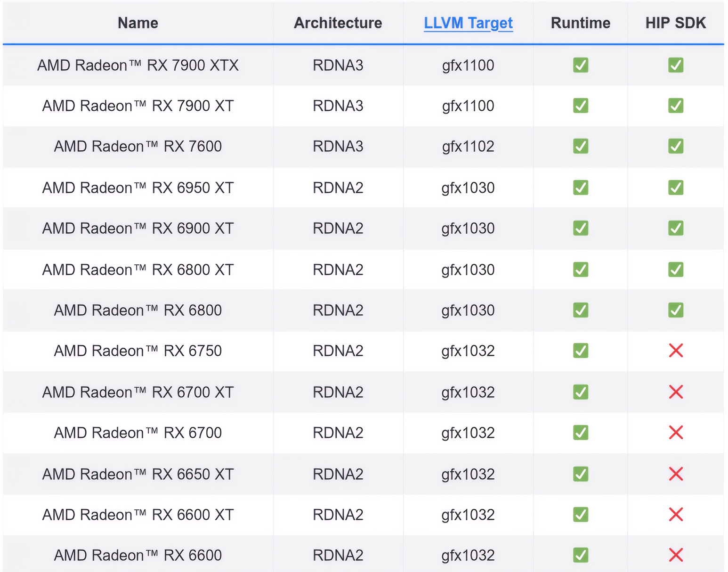Click the Runtime checkmark for RX 6750
Screen dimensions: 728x572
pyautogui.click(x=581, y=351)
